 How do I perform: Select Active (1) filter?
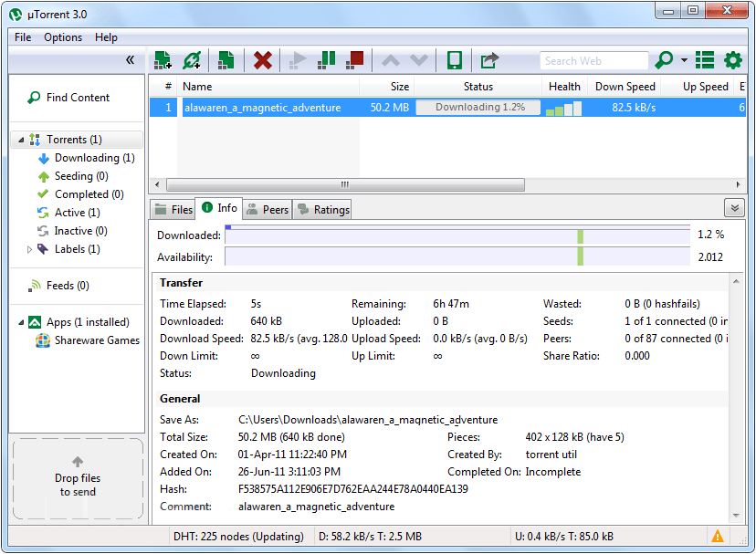[77, 213]
